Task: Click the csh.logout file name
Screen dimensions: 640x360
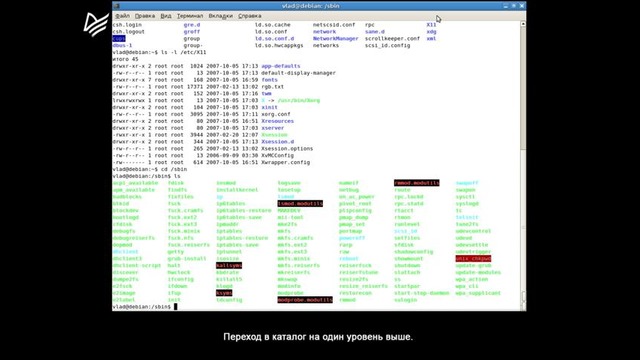Action: 129,31
